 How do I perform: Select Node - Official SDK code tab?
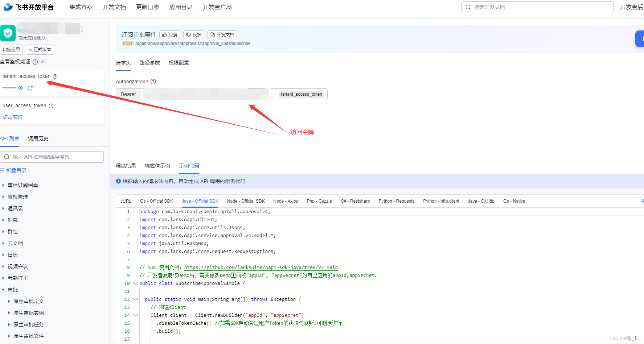pos(246,201)
